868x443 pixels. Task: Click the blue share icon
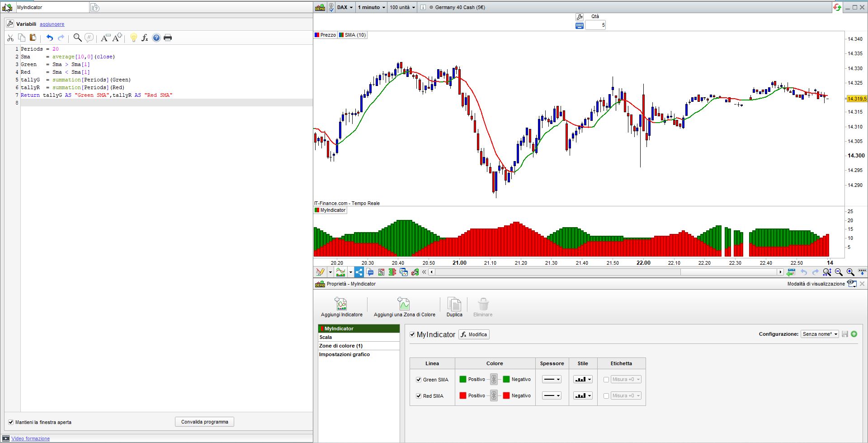[x=359, y=272]
